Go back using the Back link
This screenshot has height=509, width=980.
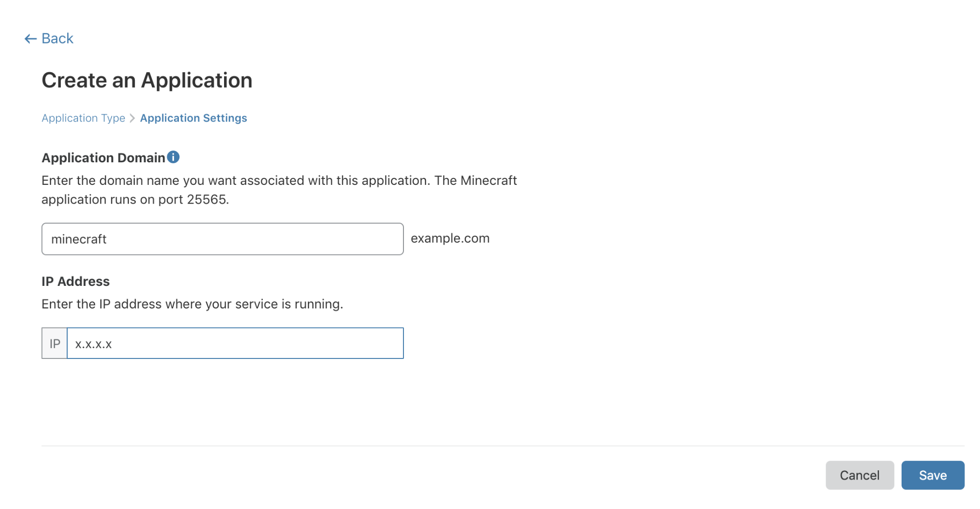49,38
